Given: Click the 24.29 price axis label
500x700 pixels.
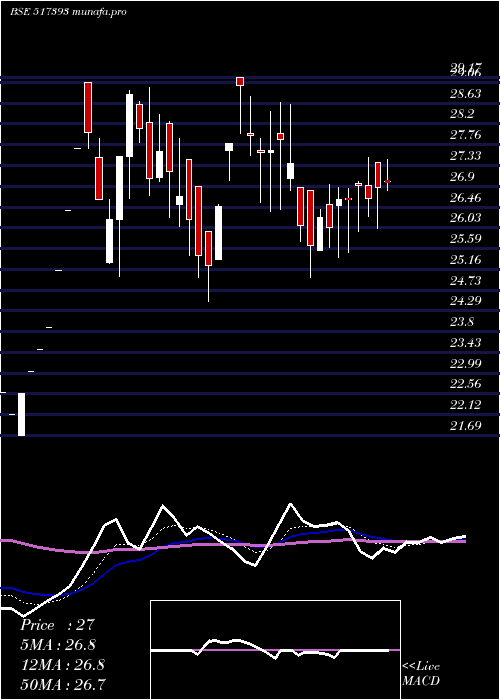Looking at the screenshot, I should click(x=465, y=301).
